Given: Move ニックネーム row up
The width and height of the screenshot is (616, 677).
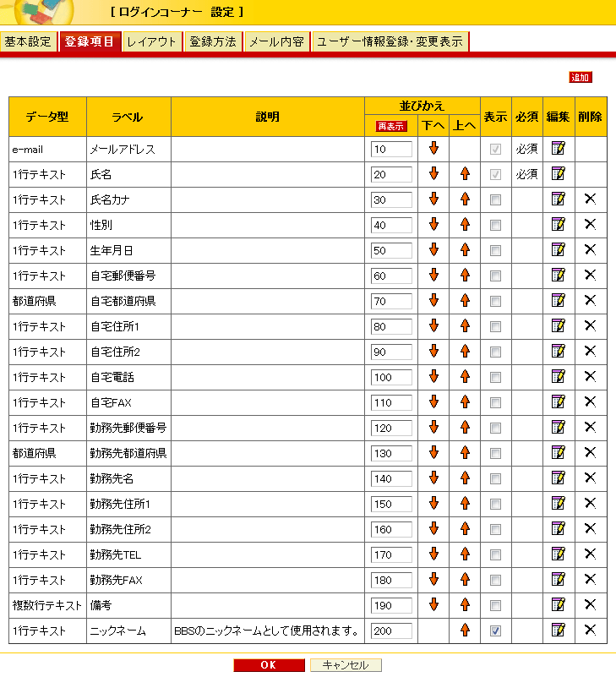Looking at the screenshot, I should point(465,630).
